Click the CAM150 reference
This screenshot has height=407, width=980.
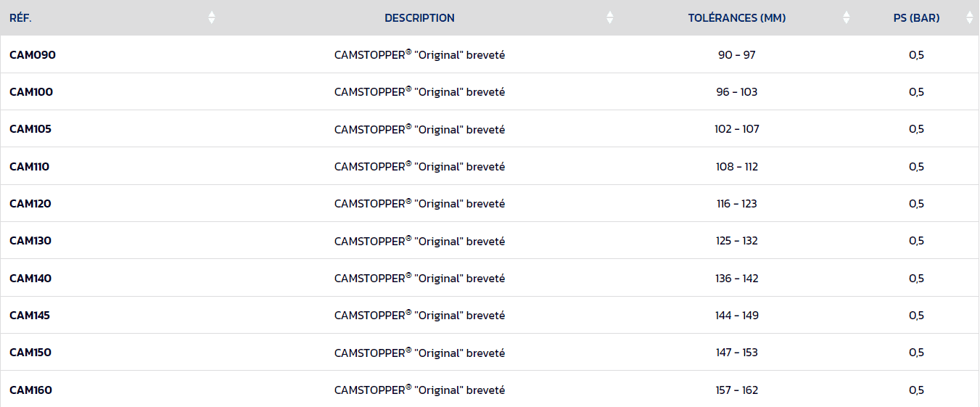tap(30, 353)
